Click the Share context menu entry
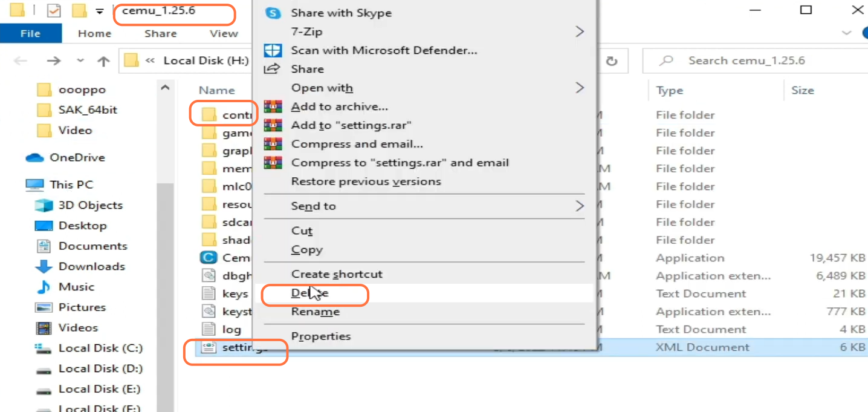Viewport: 868px width, 412px height. (x=307, y=69)
